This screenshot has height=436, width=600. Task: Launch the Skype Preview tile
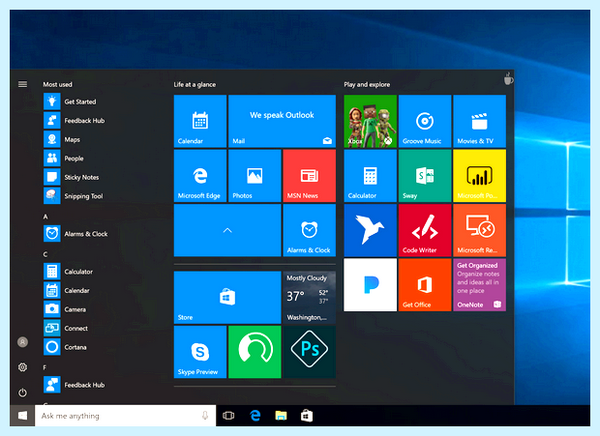tap(200, 352)
